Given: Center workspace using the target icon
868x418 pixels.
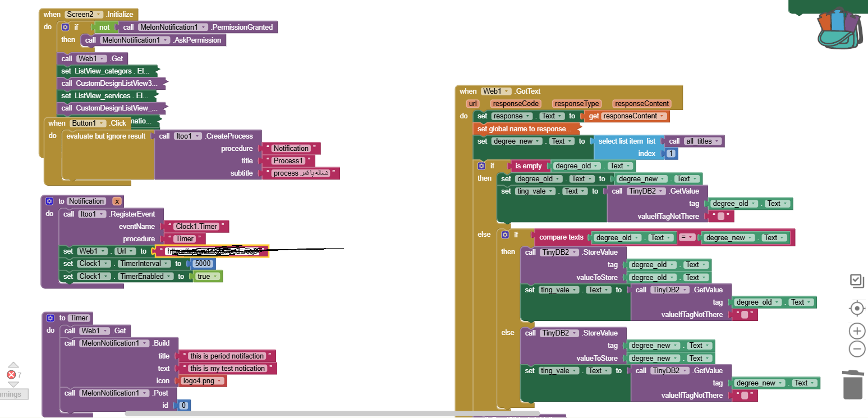Looking at the screenshot, I should 857,308.
